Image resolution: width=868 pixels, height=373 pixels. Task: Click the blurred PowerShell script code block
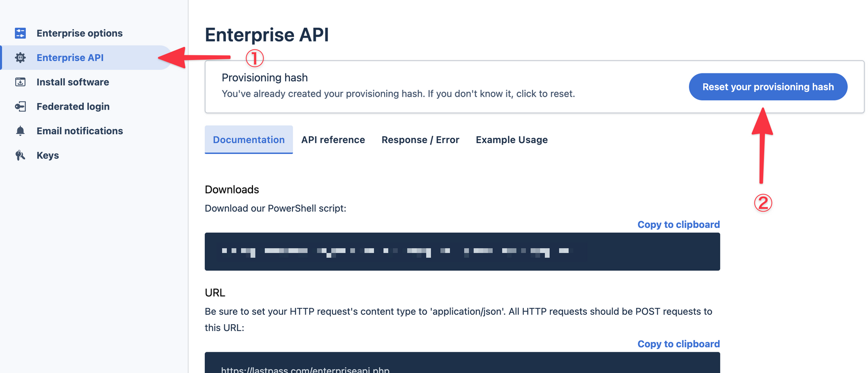462,252
